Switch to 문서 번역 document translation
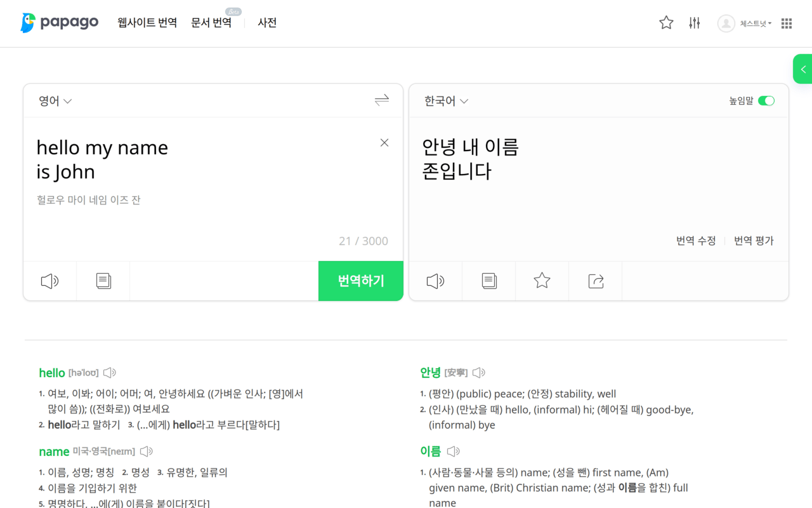Screen dimensions: 812x508 tap(211, 22)
